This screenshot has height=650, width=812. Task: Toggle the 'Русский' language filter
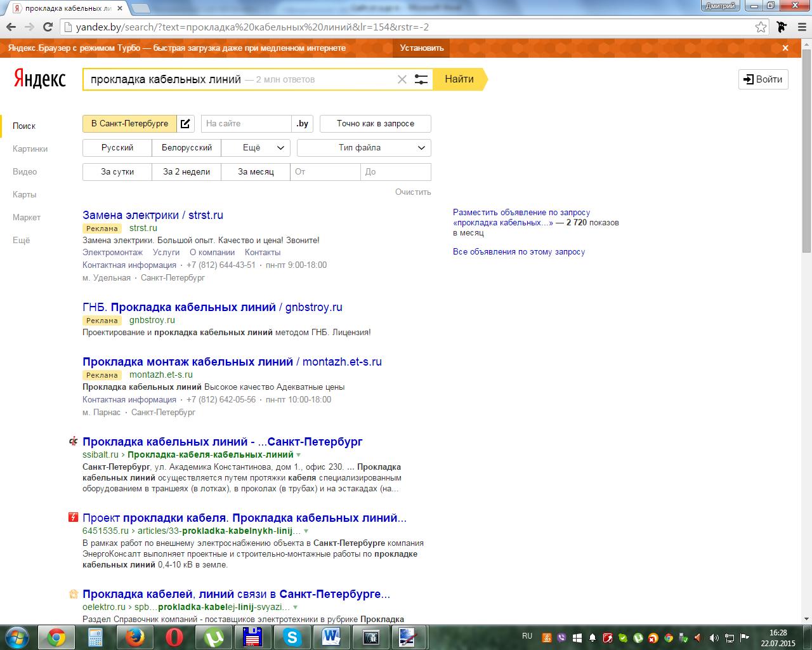(117, 148)
